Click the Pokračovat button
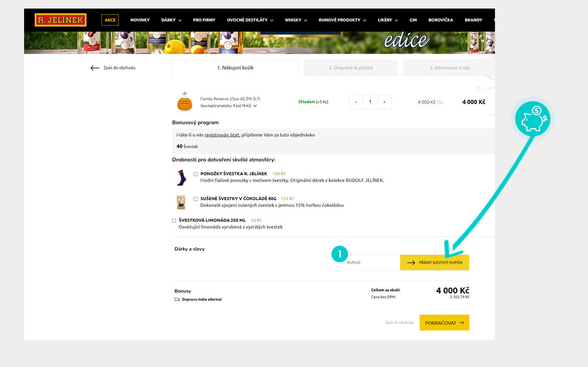 click(x=444, y=323)
